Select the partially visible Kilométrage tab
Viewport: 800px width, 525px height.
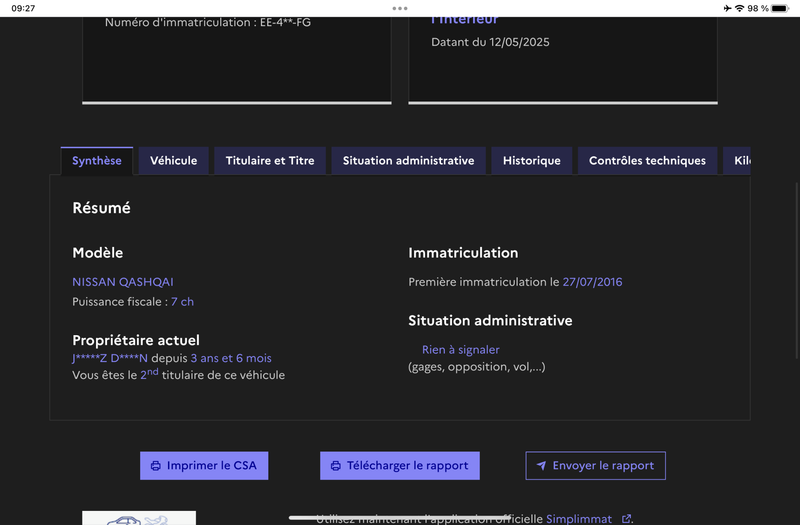(x=737, y=161)
